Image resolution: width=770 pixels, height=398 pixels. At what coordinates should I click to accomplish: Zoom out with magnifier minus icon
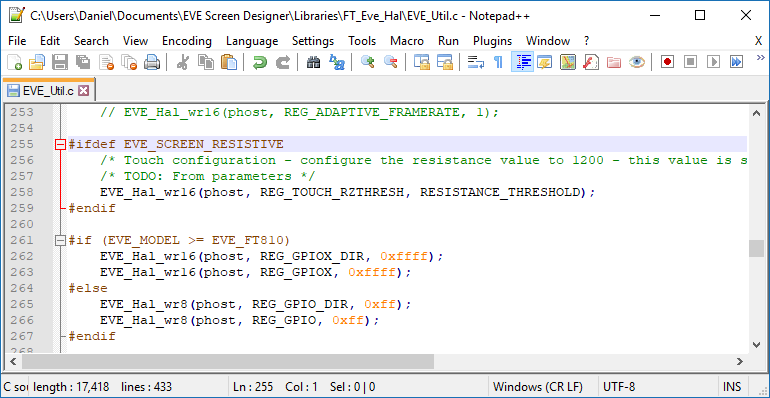click(390, 62)
